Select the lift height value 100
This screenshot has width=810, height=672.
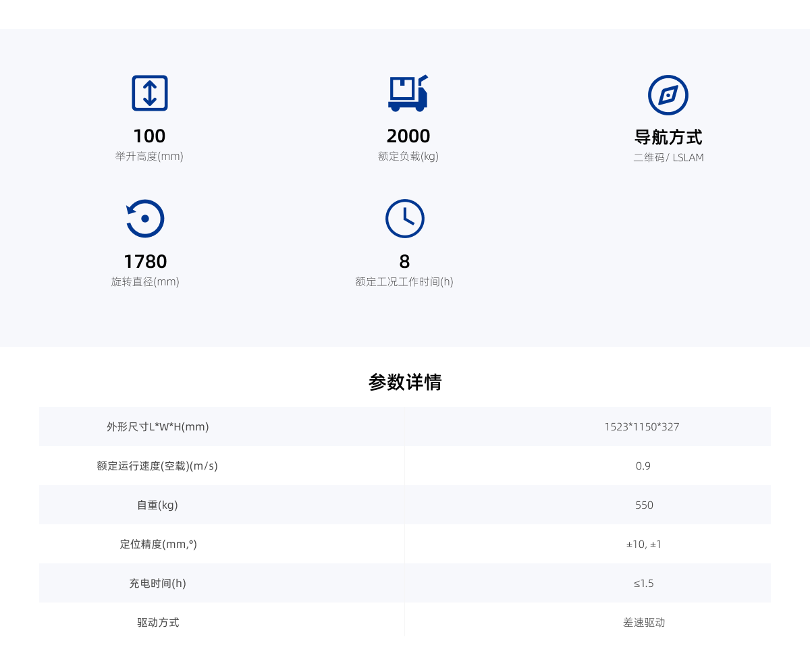tap(149, 136)
